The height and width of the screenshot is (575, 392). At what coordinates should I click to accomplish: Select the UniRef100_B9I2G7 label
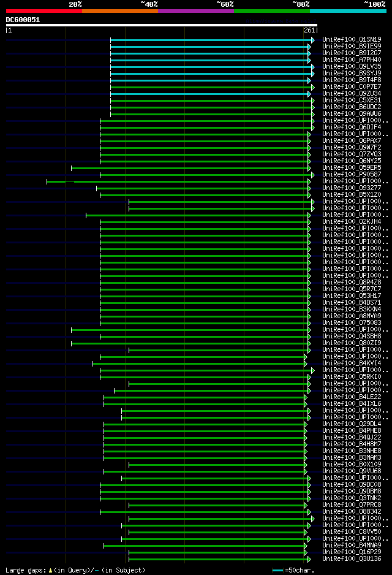[352, 53]
